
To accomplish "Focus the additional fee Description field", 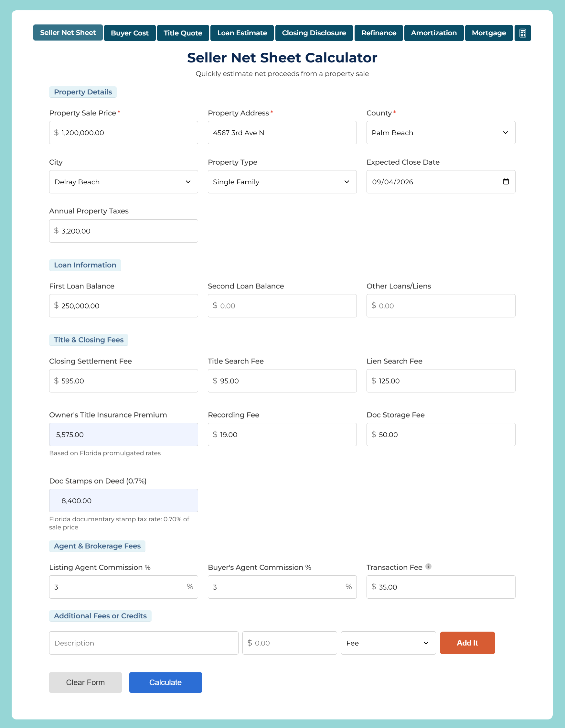I will pyautogui.click(x=143, y=643).
